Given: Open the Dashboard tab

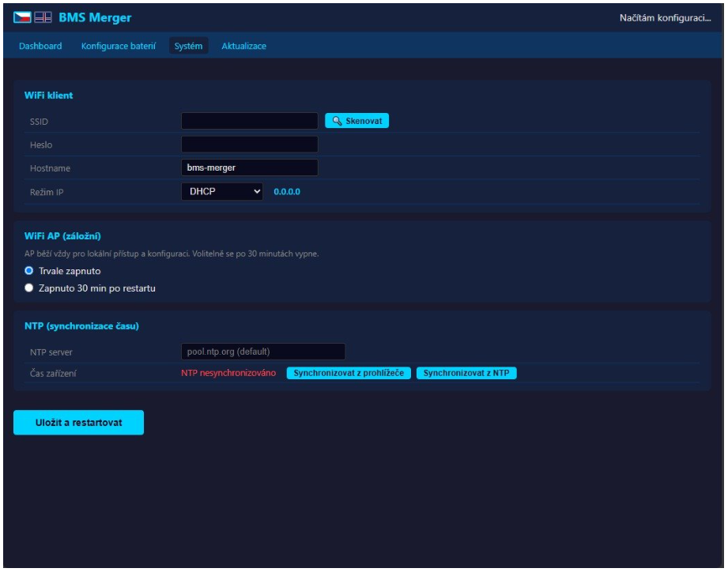Looking at the screenshot, I should coord(40,46).
